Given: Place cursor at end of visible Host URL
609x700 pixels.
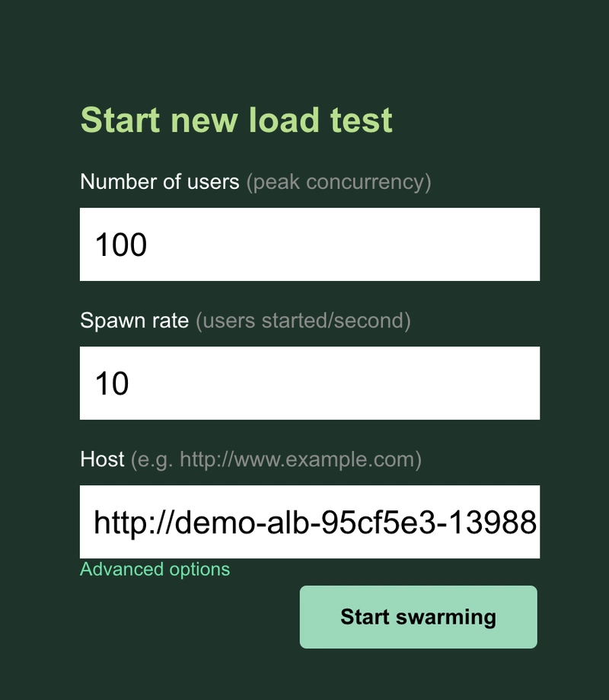Looking at the screenshot, I should point(537,523).
